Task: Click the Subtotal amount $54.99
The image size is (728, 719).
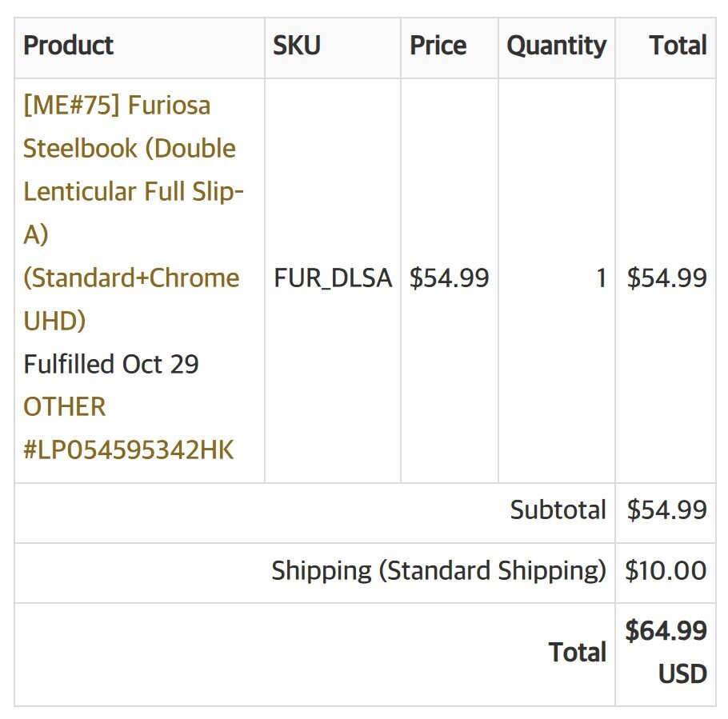Action: pos(666,510)
